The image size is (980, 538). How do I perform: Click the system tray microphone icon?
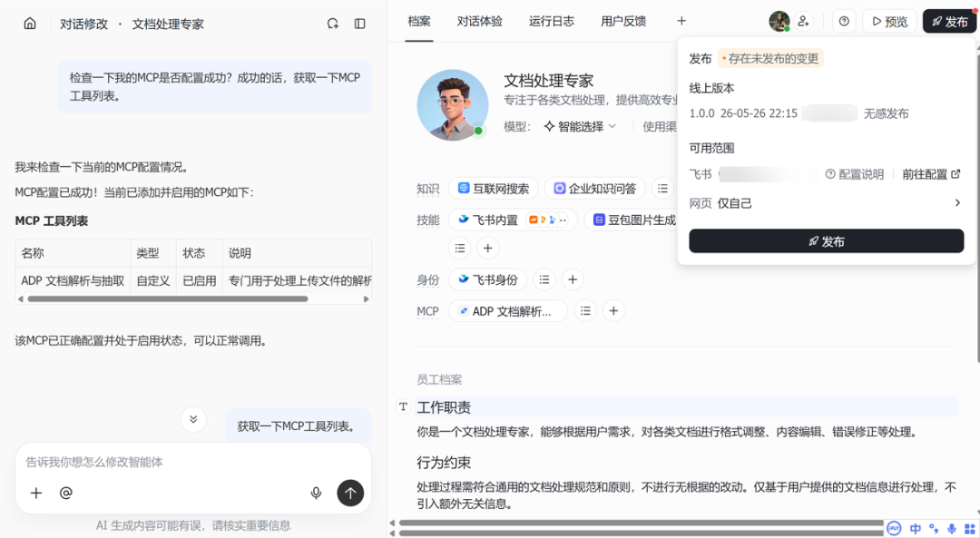[951, 529]
